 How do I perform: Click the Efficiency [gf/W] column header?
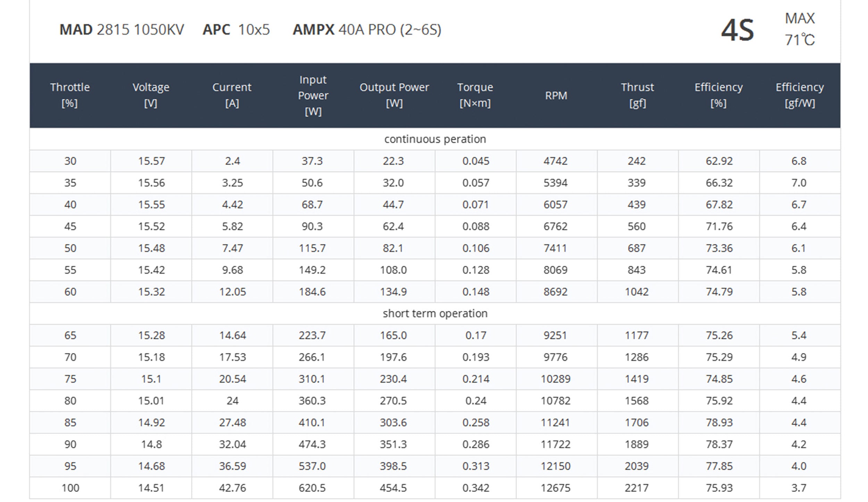pos(800,95)
